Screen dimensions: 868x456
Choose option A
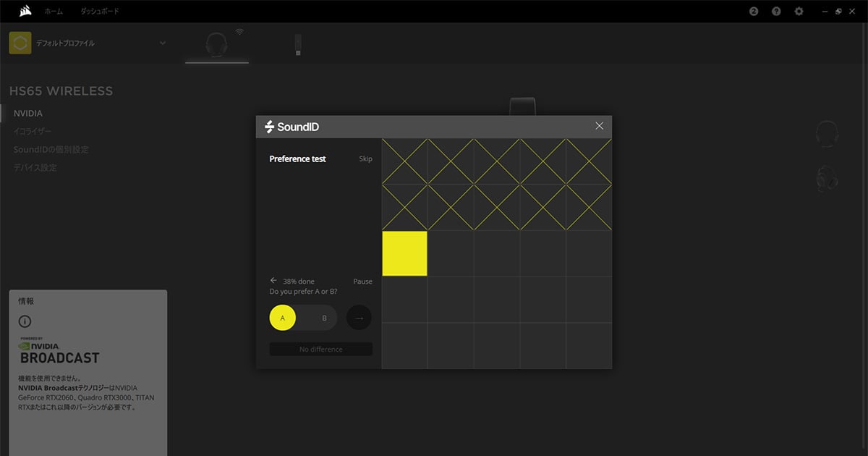[283, 317]
